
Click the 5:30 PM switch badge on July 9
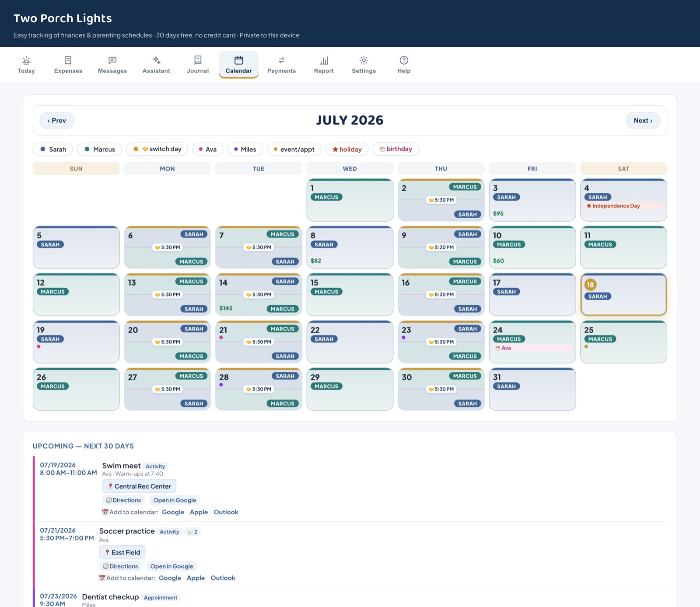441,248
